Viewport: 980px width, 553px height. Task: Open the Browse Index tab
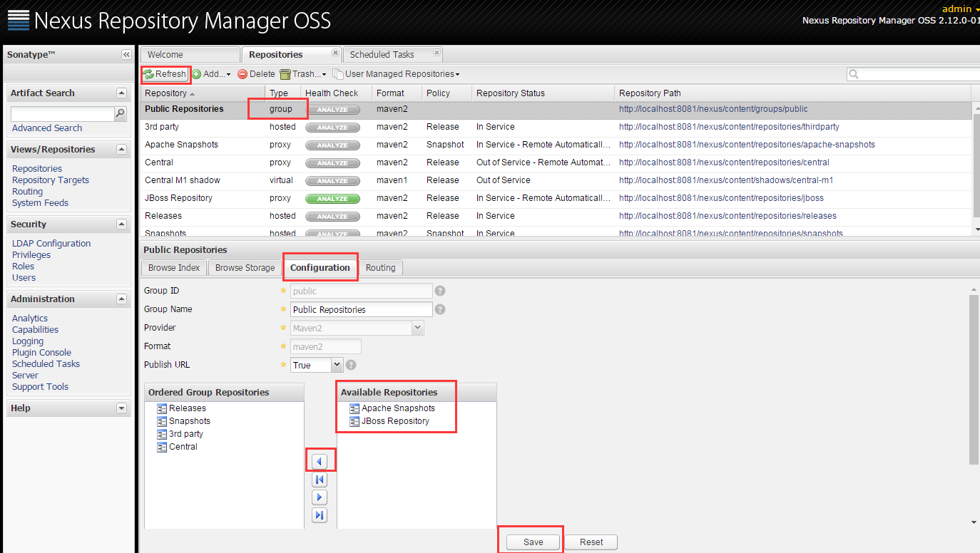click(174, 268)
